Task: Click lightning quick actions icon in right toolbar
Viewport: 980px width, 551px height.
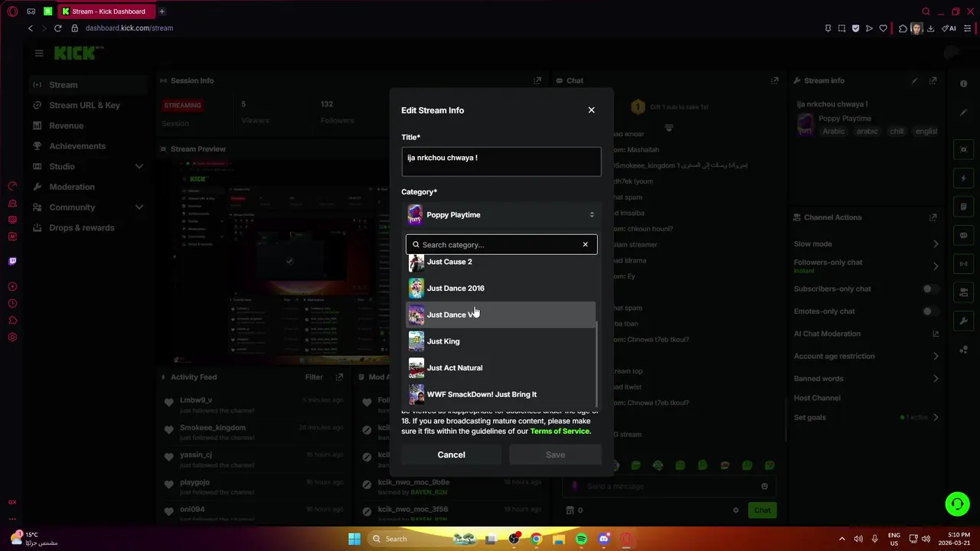Action: click(964, 178)
